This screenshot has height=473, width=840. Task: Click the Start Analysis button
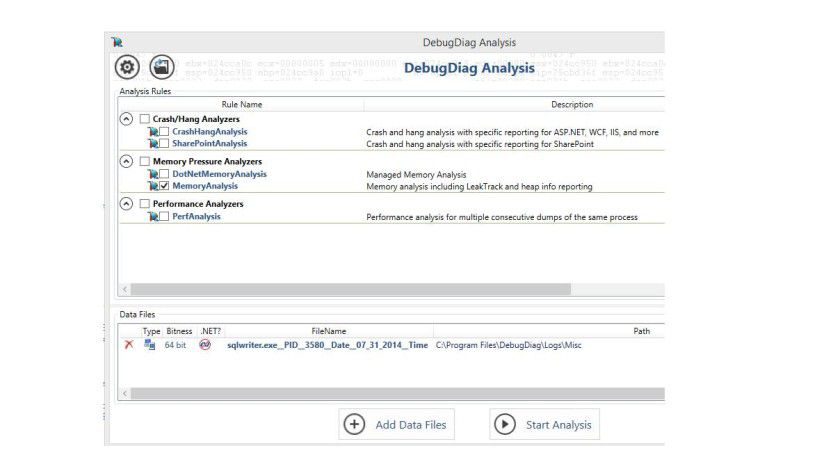(544, 424)
